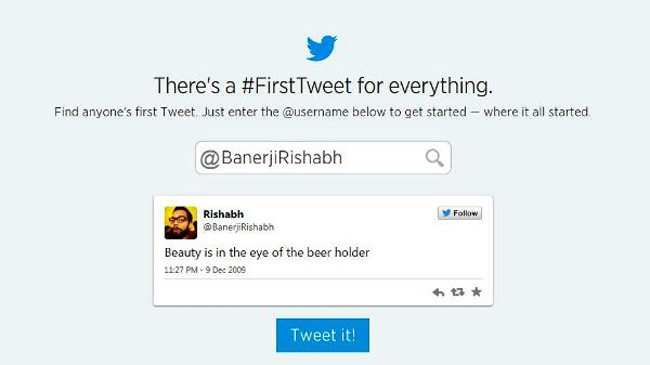Image resolution: width=650 pixels, height=365 pixels.
Task: Click the Twitter bird logo at top
Action: pos(322,48)
